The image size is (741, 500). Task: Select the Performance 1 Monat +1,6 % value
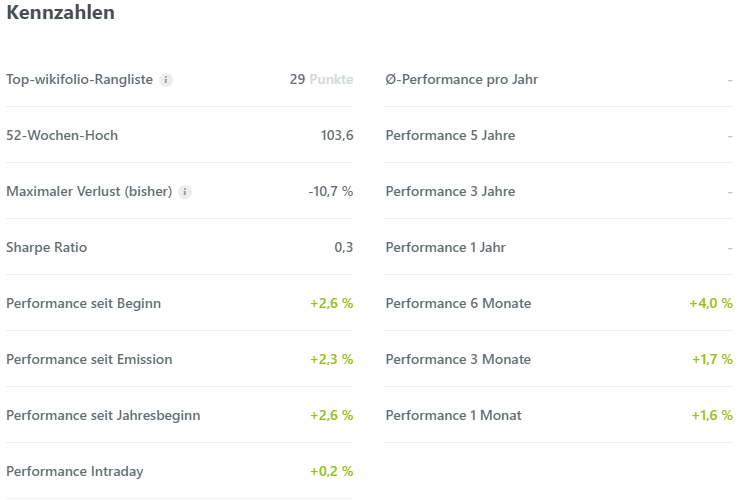click(712, 415)
